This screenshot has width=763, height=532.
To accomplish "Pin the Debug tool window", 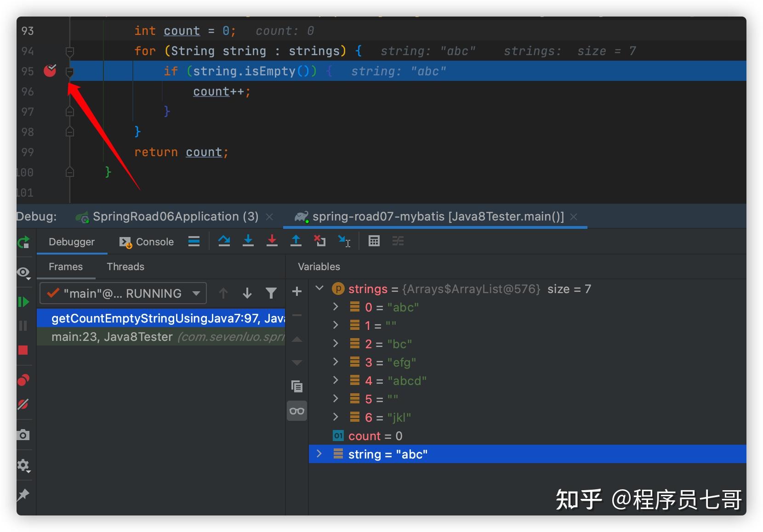I will [x=23, y=495].
